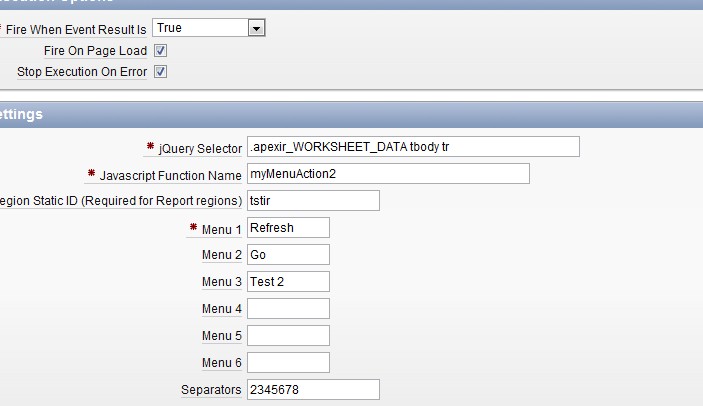Click the jQuery Selector input field

pos(413,147)
